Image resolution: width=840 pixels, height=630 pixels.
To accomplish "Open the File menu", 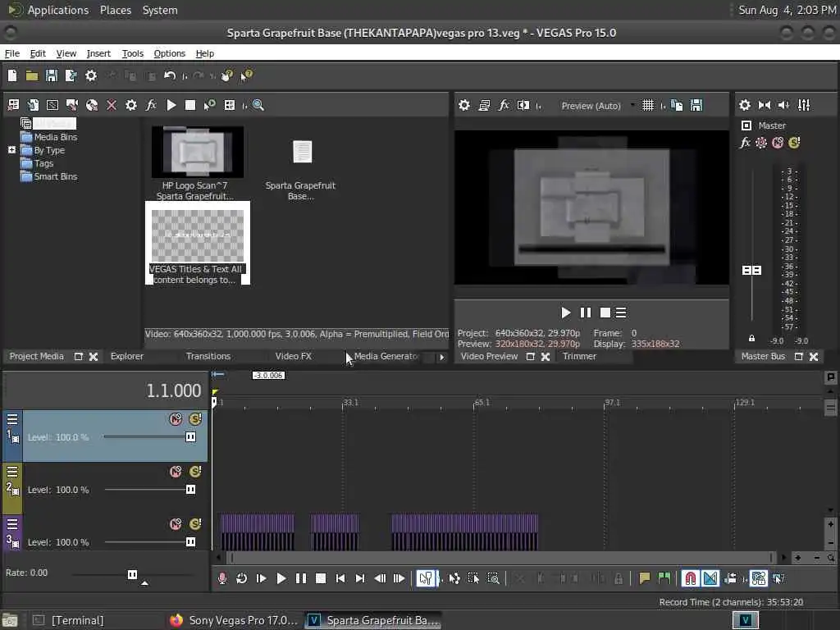I will click(11, 53).
